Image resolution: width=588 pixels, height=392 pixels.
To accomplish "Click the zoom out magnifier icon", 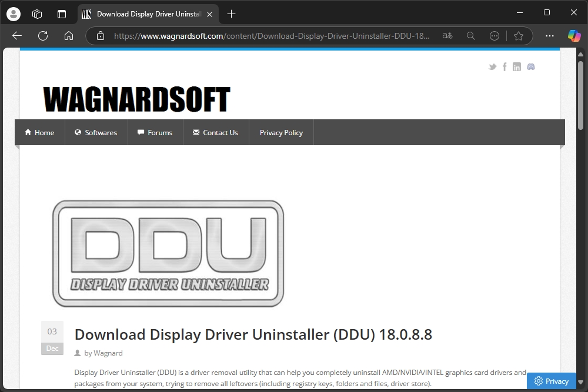I will (x=471, y=36).
